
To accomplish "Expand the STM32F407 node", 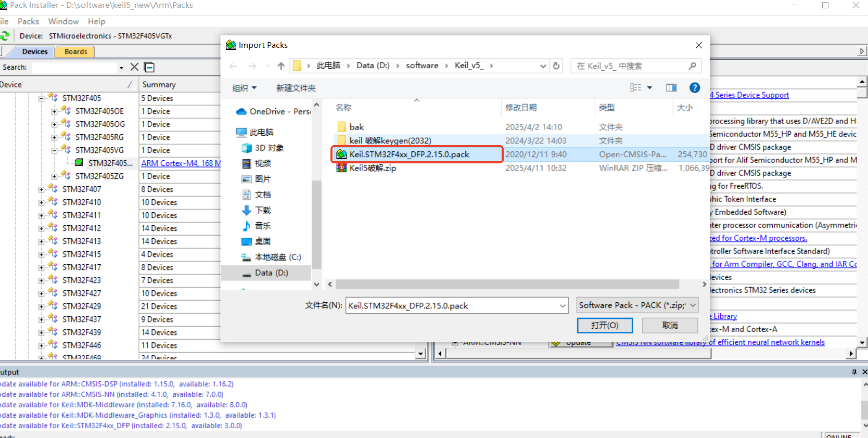I will tap(42, 189).
